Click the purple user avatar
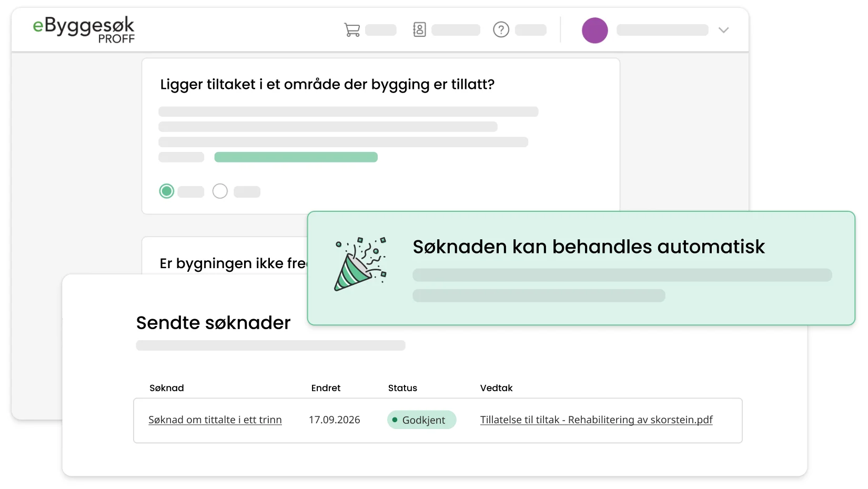Screen dimensions: 868x489 [x=594, y=30]
